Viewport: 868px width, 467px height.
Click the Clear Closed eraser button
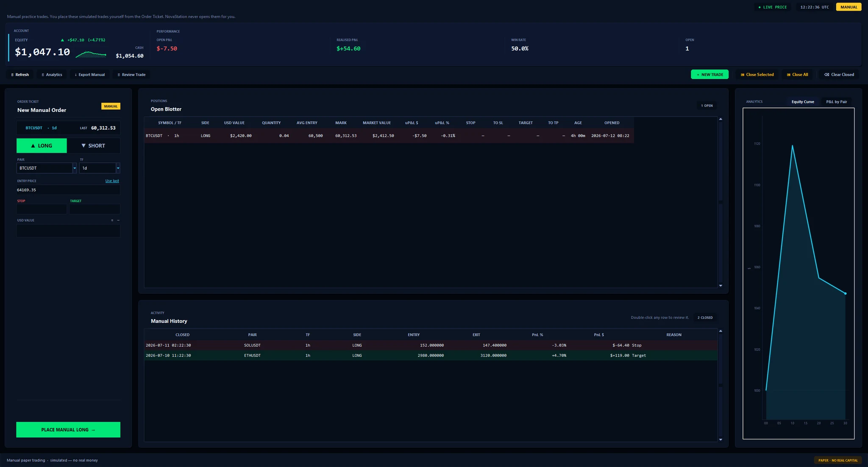point(839,75)
